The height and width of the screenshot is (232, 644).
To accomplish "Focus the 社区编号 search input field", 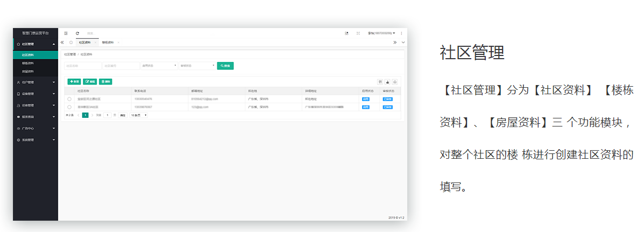I will [x=121, y=65].
